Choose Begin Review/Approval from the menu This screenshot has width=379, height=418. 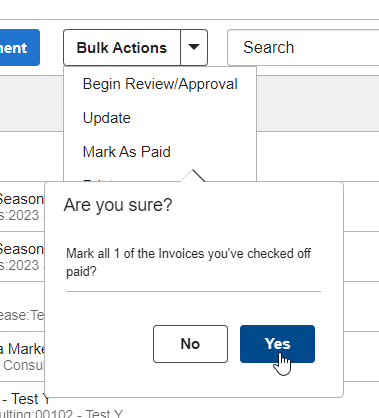tap(160, 84)
